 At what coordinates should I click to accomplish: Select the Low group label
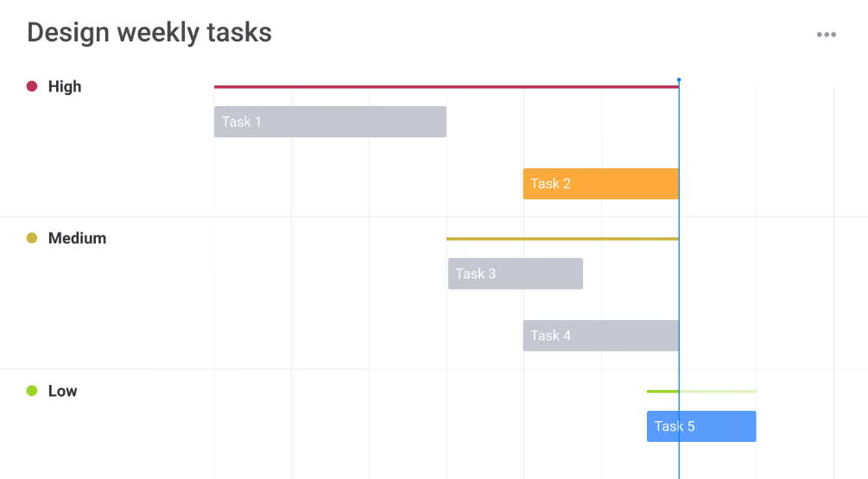click(x=62, y=391)
